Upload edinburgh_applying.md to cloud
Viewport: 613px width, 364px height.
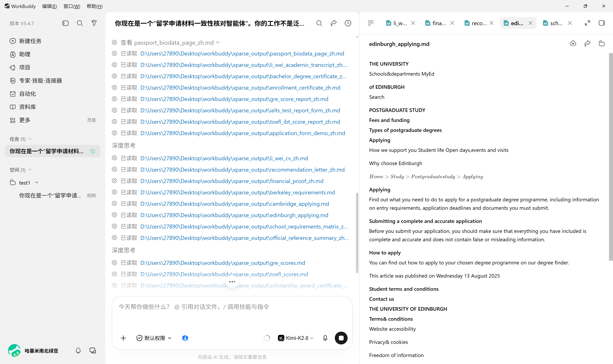click(573, 44)
